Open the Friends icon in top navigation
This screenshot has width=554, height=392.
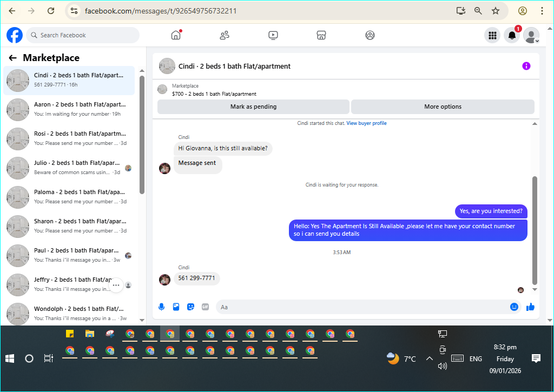click(225, 35)
